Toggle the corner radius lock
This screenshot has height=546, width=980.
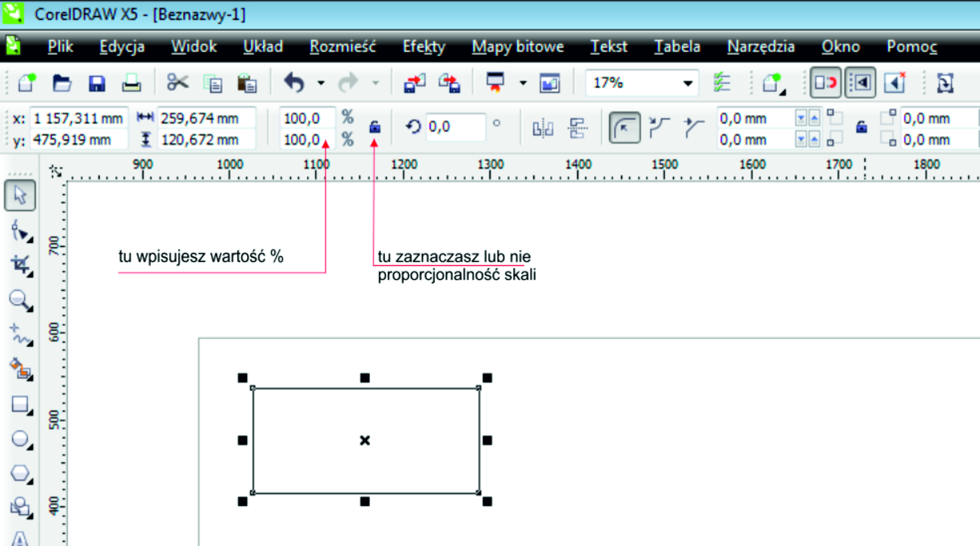pyautogui.click(x=861, y=127)
